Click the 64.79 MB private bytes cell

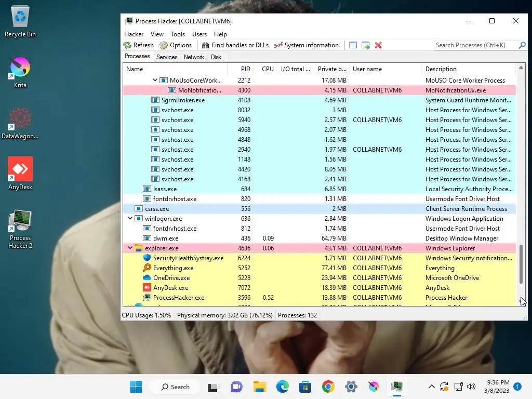coord(334,238)
